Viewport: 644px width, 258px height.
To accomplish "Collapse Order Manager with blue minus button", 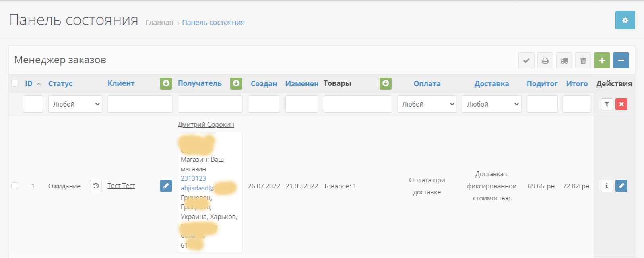I will [621, 61].
